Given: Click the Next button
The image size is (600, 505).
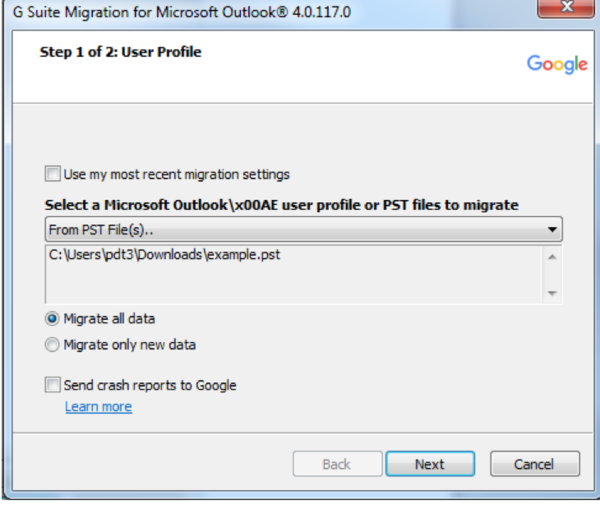Looking at the screenshot, I should [430, 464].
